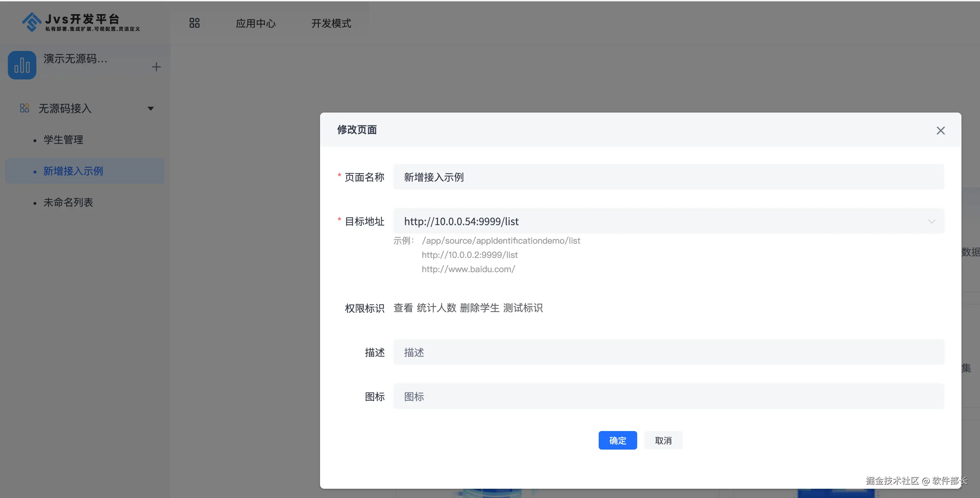This screenshot has width=980, height=498.
Task: Close the 修改页面 dialog with X
Action: click(x=940, y=130)
